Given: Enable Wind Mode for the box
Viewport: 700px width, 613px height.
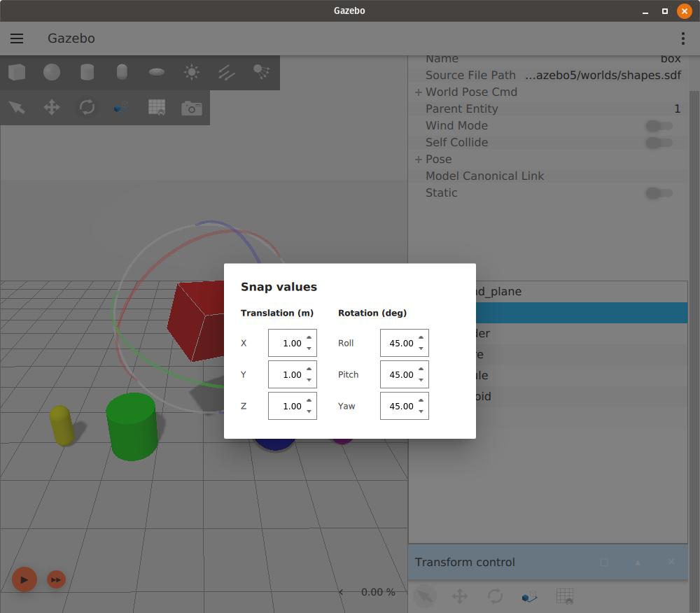Looking at the screenshot, I should click(x=659, y=126).
